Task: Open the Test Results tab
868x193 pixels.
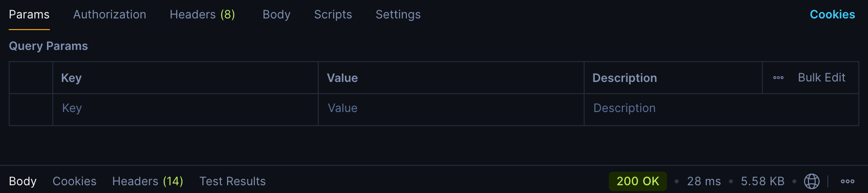Action: pos(232,181)
